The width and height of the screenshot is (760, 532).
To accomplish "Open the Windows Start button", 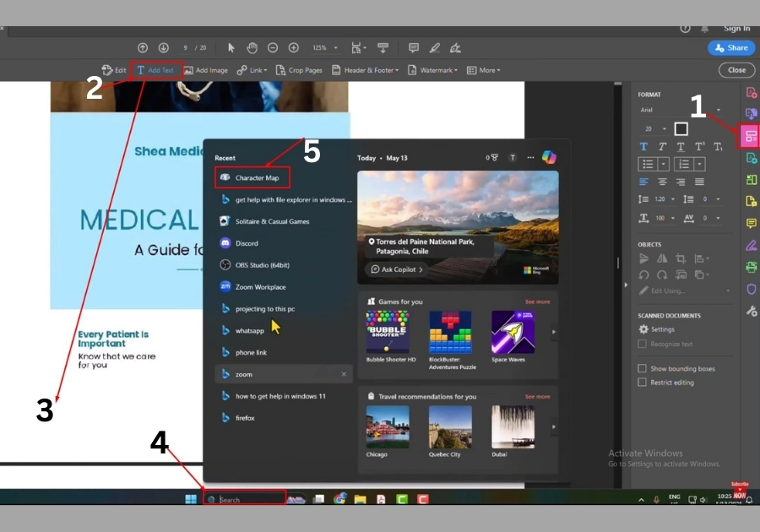I will tap(191, 499).
